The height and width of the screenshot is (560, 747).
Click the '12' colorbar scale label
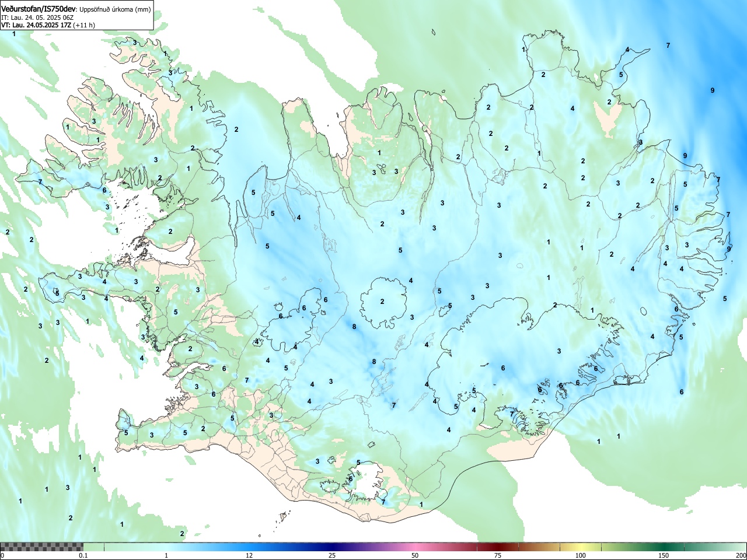coord(249,555)
